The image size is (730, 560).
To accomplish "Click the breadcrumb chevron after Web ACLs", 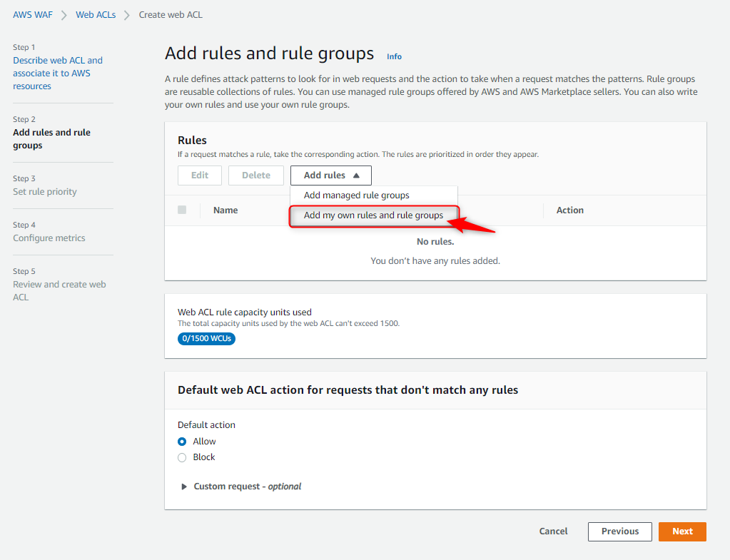I will point(127,14).
